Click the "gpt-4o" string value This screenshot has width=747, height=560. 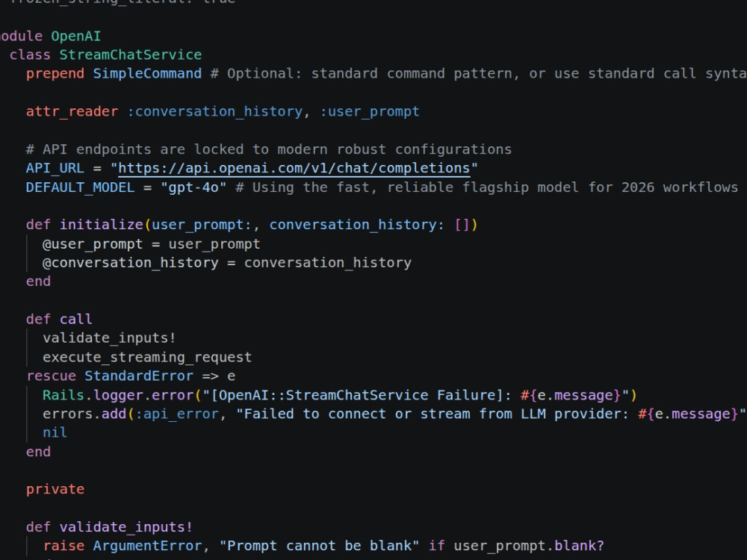click(193, 187)
